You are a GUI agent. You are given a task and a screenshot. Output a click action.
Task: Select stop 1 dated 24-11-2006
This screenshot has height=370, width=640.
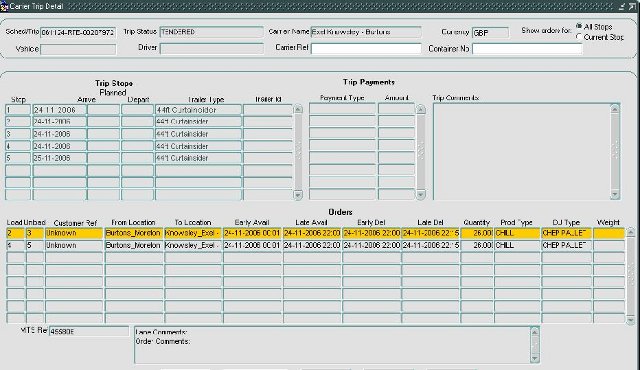(60, 110)
